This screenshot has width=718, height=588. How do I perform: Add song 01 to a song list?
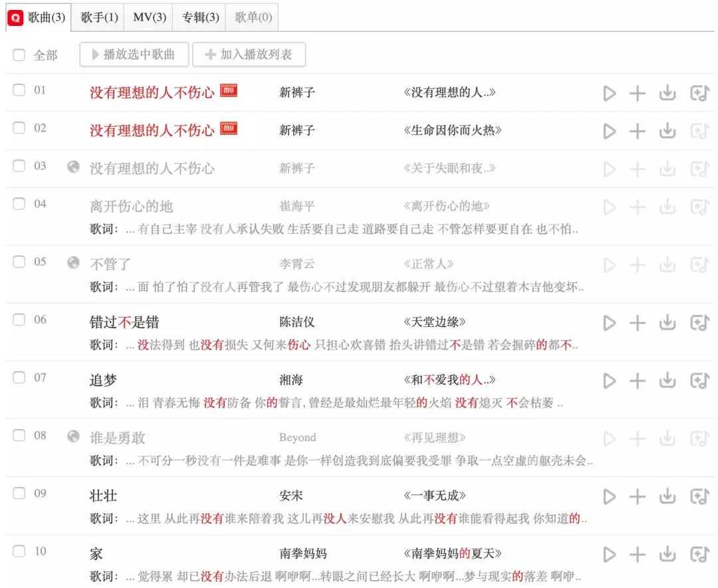(x=699, y=93)
